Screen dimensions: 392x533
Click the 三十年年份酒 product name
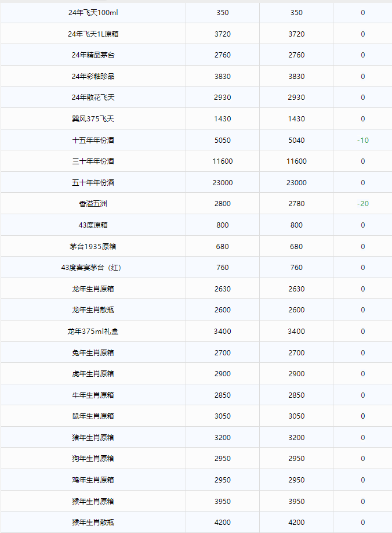[93, 161]
